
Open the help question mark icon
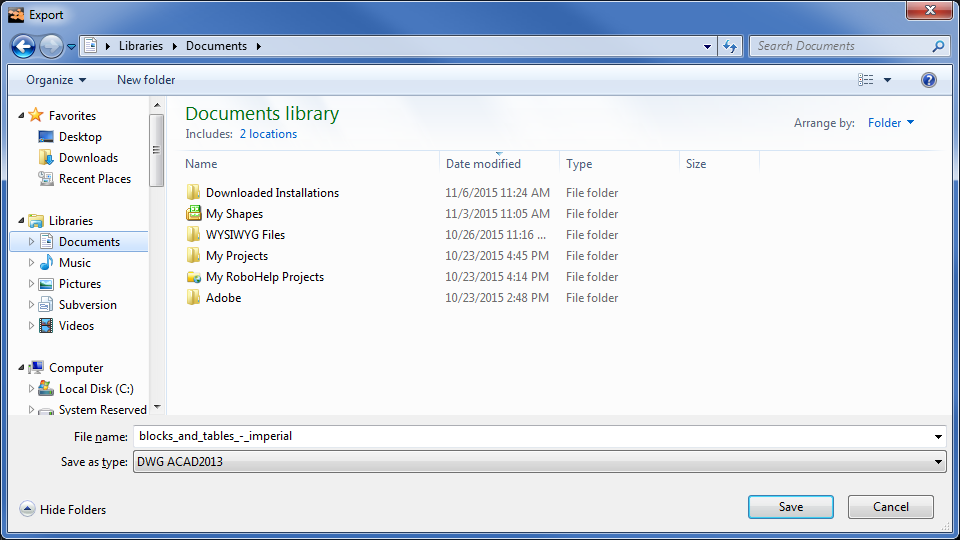928,80
